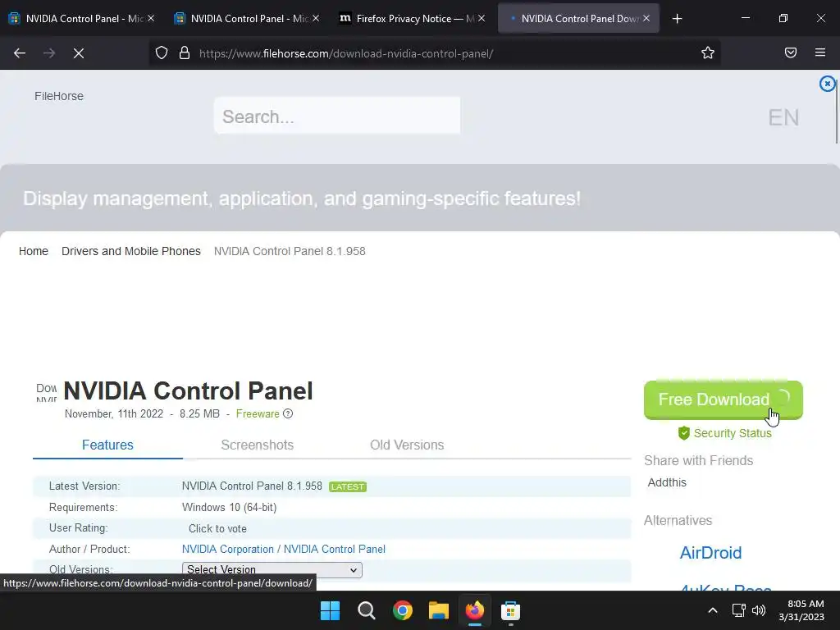
Task: Save page to Pocket icon
Action: pyautogui.click(x=791, y=52)
